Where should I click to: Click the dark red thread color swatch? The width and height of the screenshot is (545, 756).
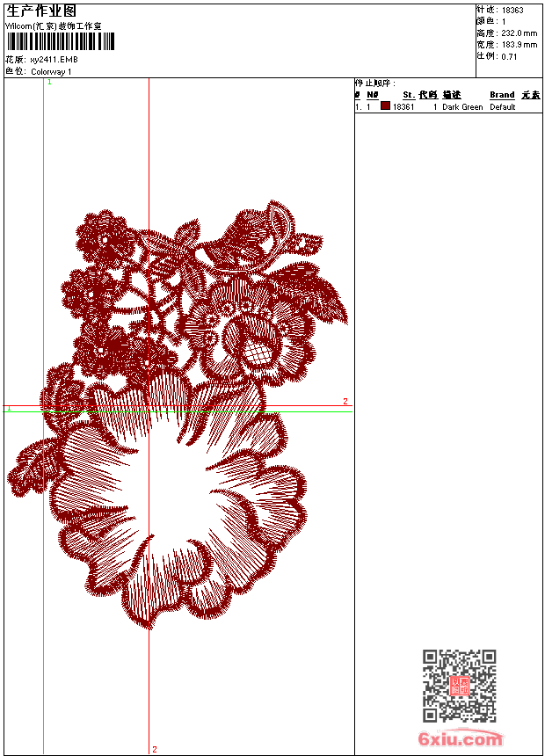(x=385, y=106)
